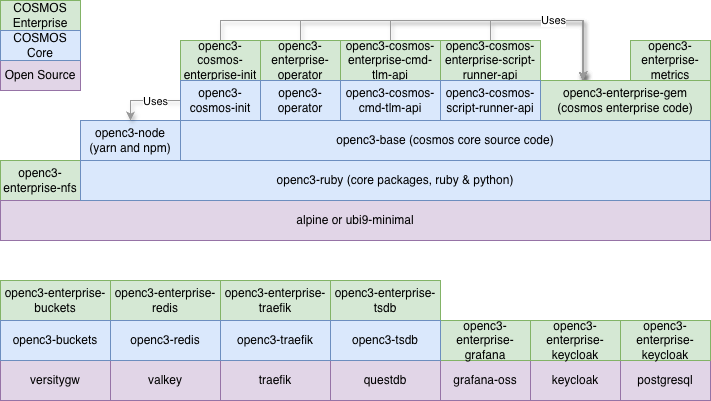This screenshot has width=711, height=401.
Task: Click the questdb box
Action: click(x=385, y=380)
